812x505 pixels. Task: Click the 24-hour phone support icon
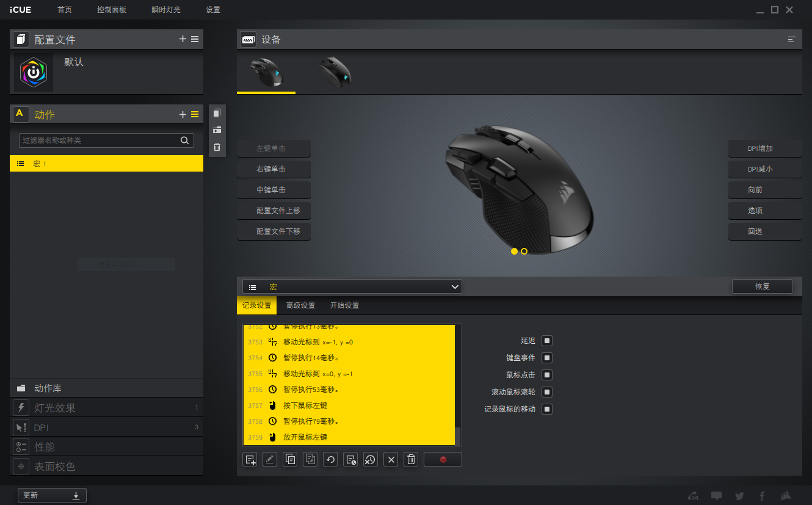(693, 496)
